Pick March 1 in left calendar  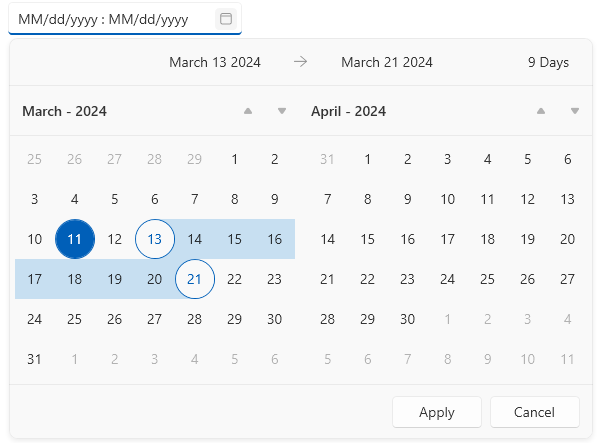tap(235, 159)
